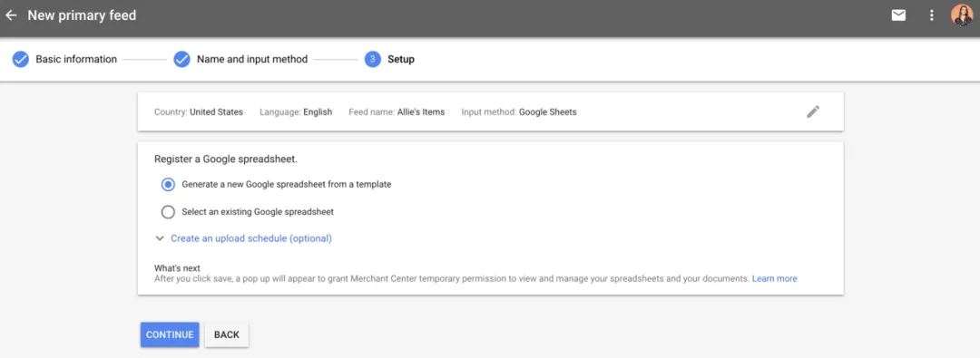The image size is (980, 358).
Task: Click the Feed name Allie's Items value
Action: pyautogui.click(x=421, y=112)
